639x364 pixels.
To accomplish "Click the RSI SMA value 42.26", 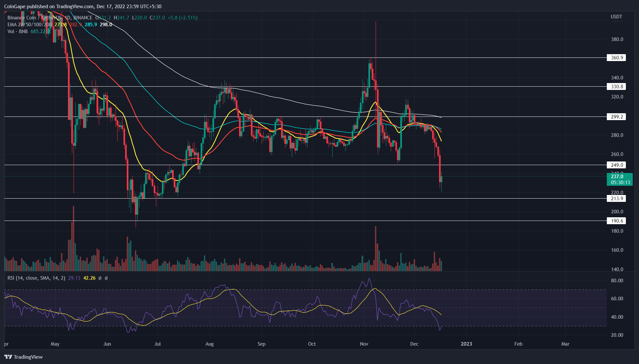I will [x=89, y=278].
